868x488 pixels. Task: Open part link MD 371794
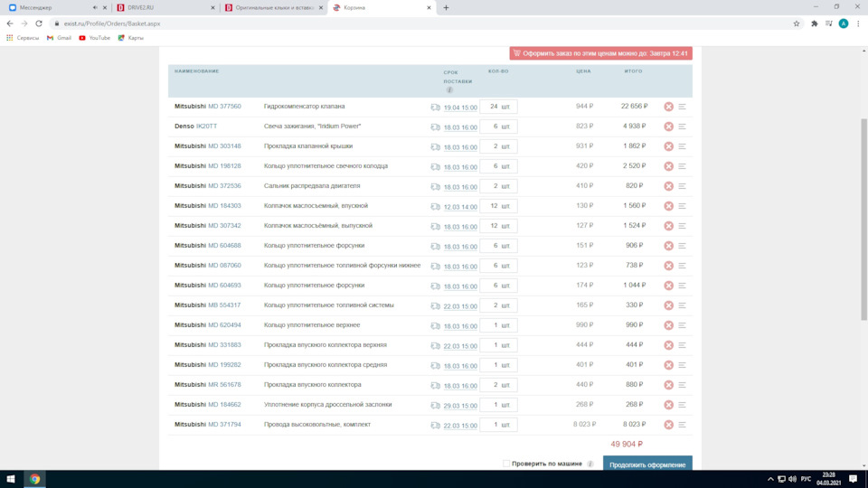224,425
